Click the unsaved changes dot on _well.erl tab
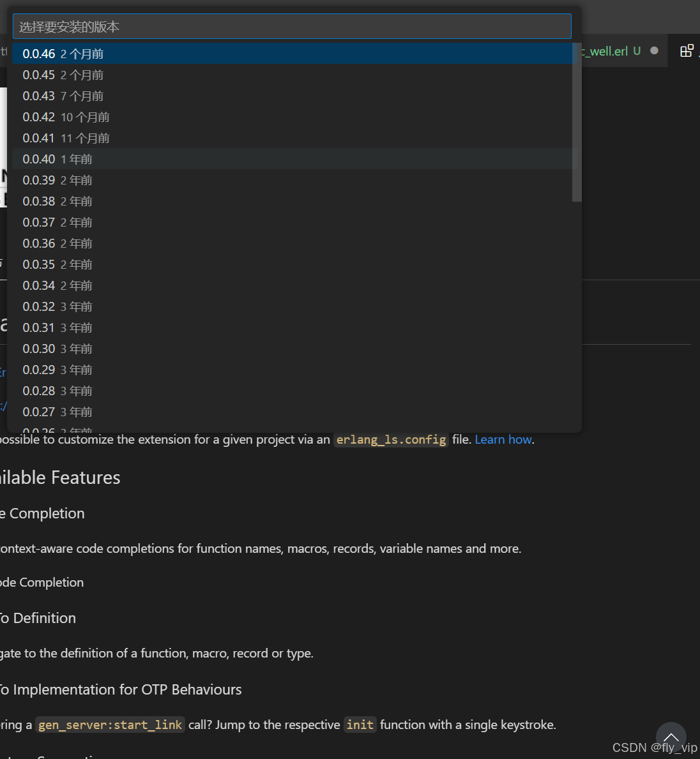 tap(654, 50)
